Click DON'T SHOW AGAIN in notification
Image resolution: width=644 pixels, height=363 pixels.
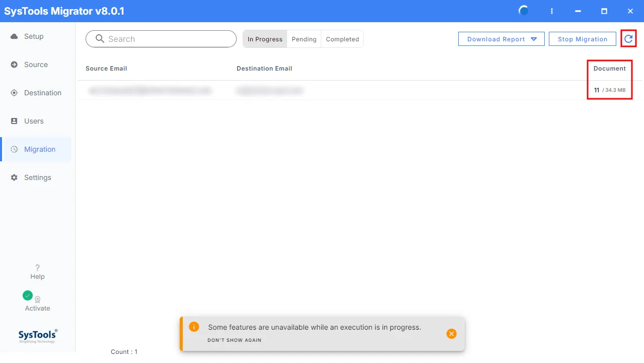235,340
